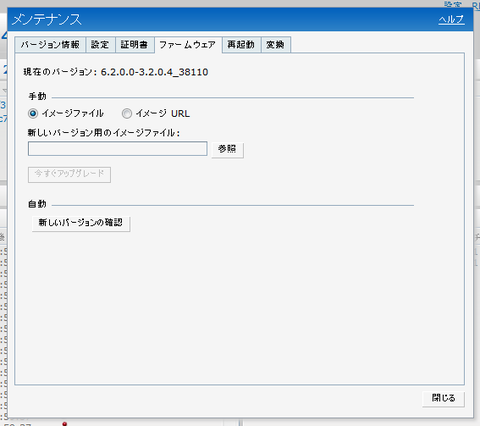Select the ファームウェア tab
The image size is (480, 426).
[188, 45]
